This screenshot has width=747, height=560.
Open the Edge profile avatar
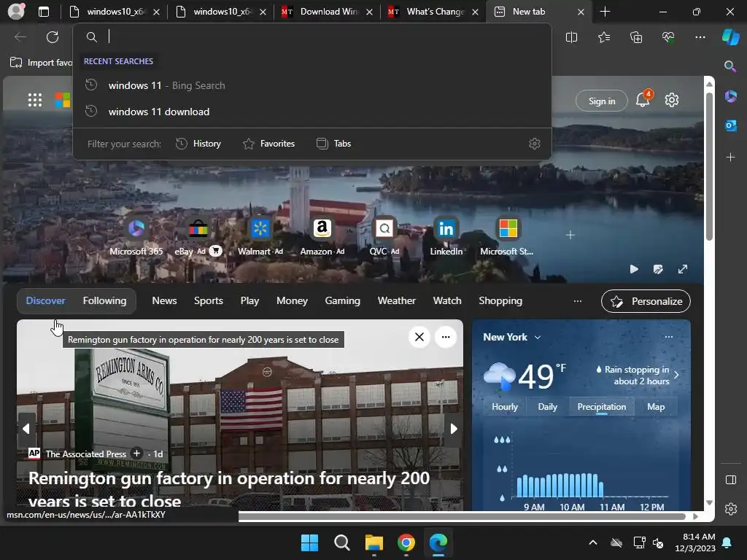tap(16, 12)
